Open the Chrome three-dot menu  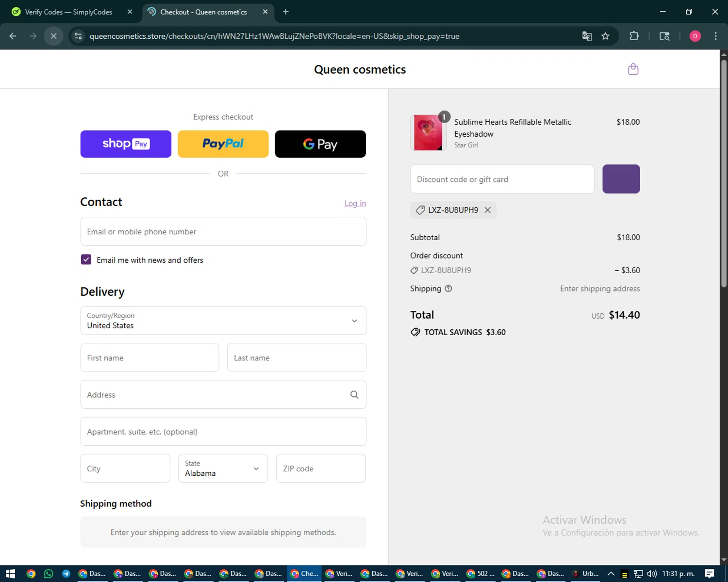[715, 36]
